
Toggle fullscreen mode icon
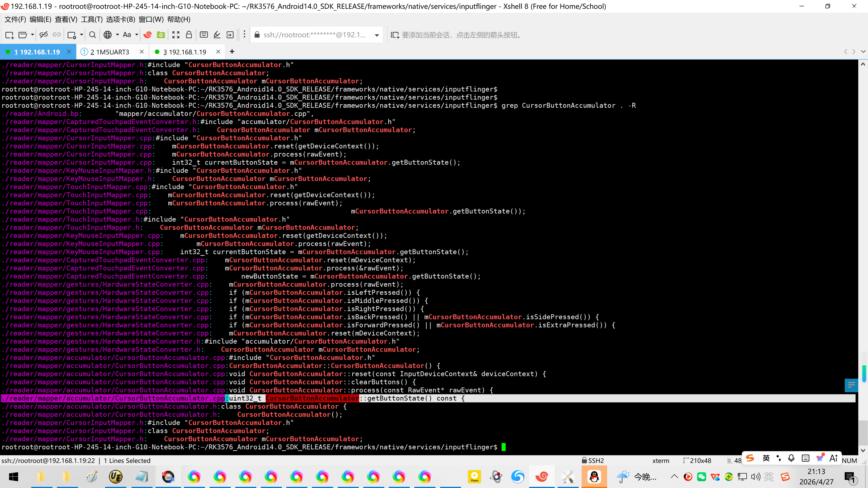coord(176,35)
